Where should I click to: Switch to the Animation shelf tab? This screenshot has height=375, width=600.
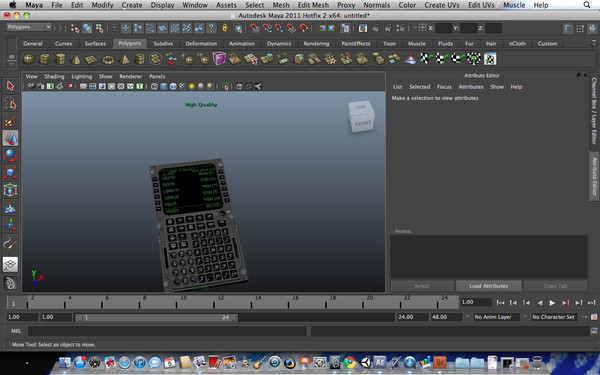(241, 44)
